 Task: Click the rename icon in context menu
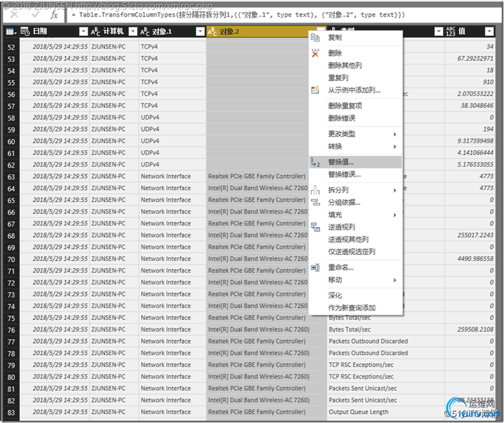click(x=315, y=267)
